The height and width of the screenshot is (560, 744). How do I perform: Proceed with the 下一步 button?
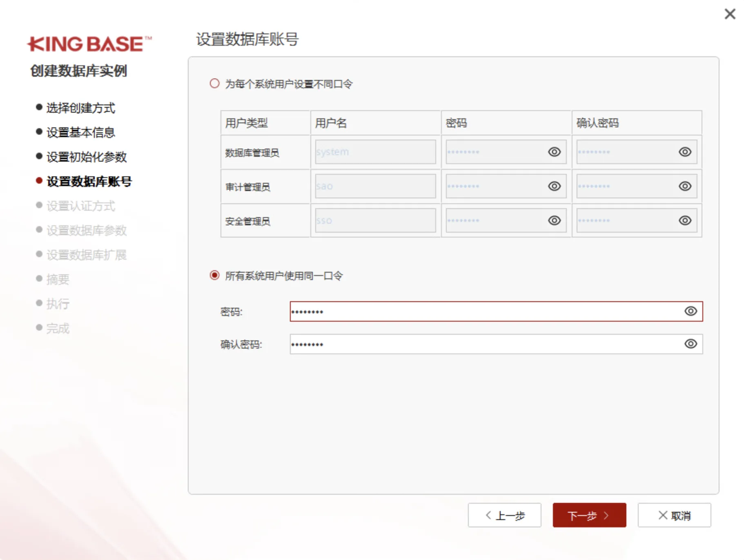click(x=589, y=515)
